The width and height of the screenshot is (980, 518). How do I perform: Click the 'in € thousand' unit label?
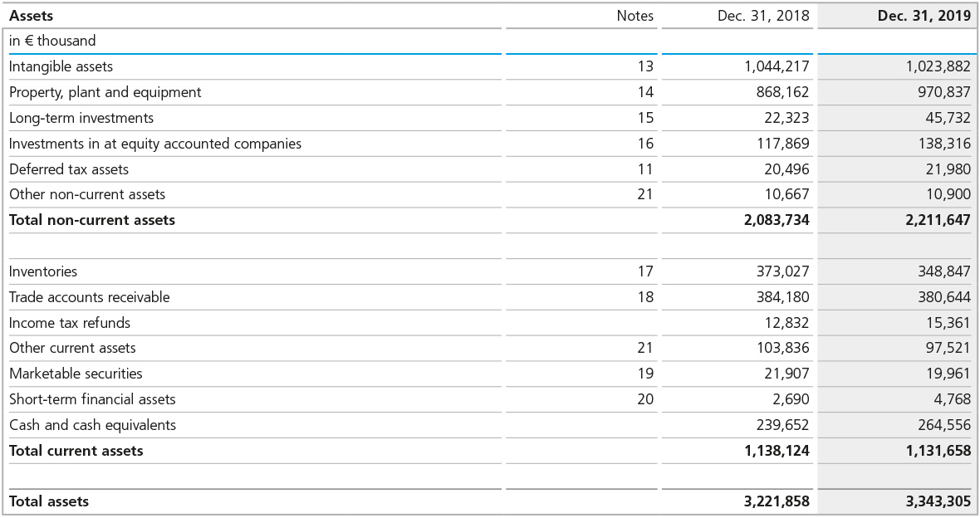pos(52,41)
